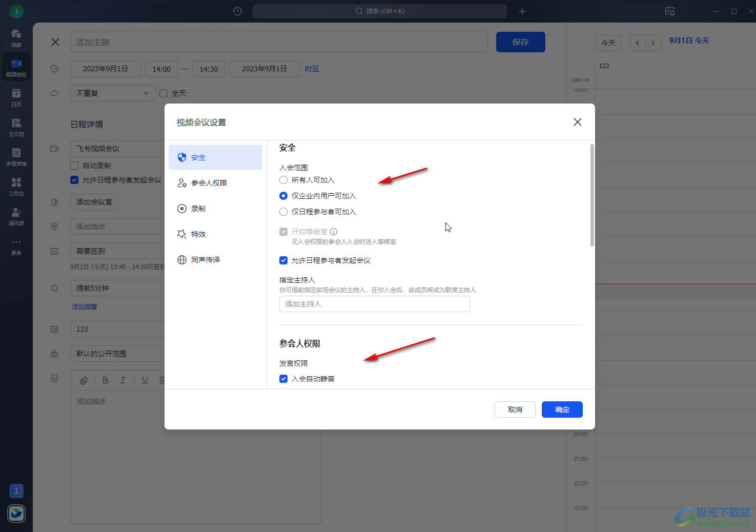The height and width of the screenshot is (532, 756).
Task: Open multidimensional tables (多维表格) sidebar icon
Action: tap(16, 157)
